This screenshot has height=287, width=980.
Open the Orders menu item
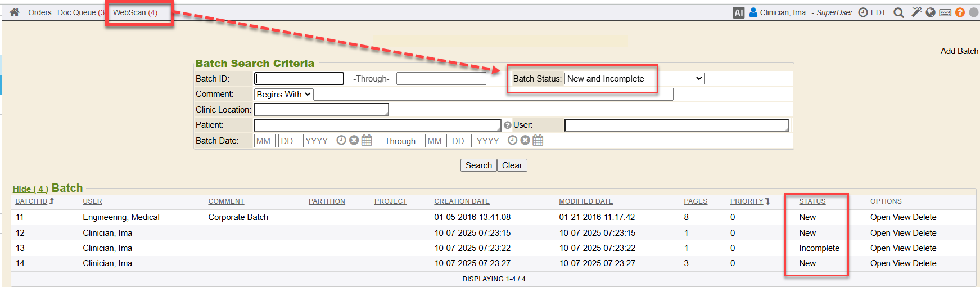click(x=39, y=12)
